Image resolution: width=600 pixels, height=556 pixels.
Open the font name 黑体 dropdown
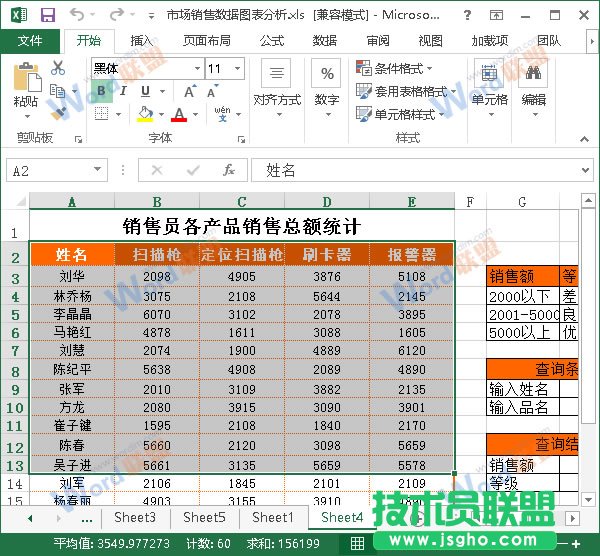pos(197,68)
